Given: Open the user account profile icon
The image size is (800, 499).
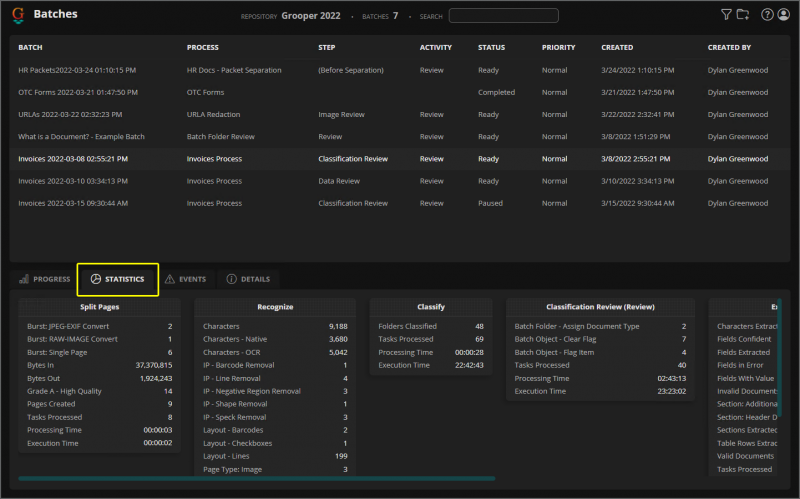Looking at the screenshot, I should point(784,15).
